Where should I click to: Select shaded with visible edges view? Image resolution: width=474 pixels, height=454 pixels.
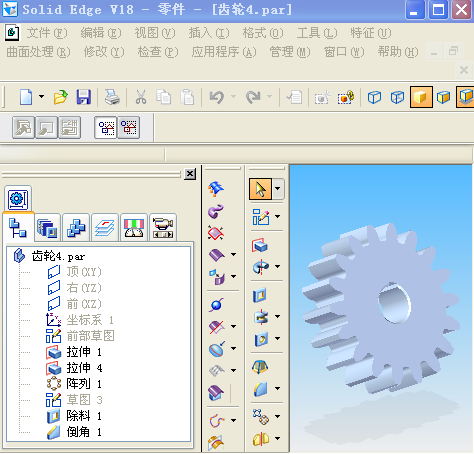444,97
